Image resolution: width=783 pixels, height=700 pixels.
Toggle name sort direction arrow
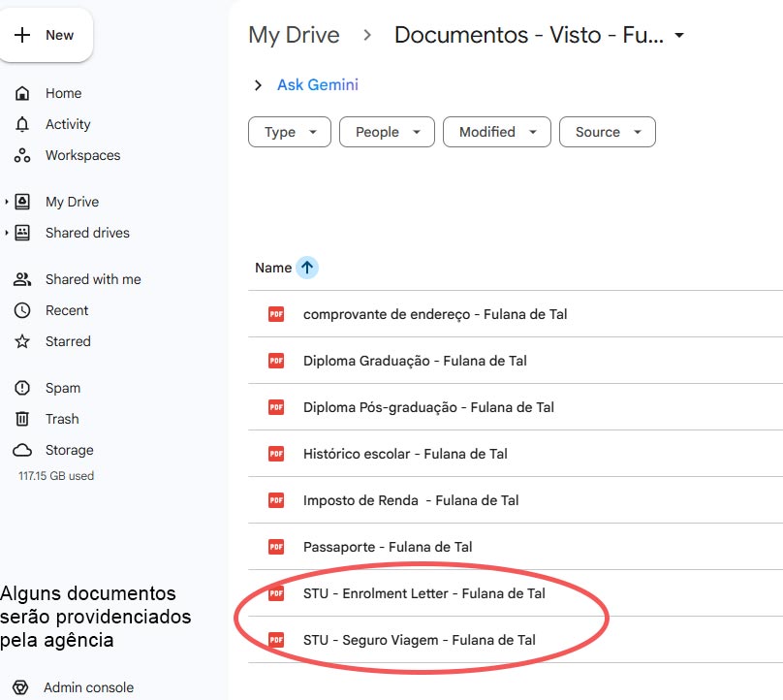(307, 268)
